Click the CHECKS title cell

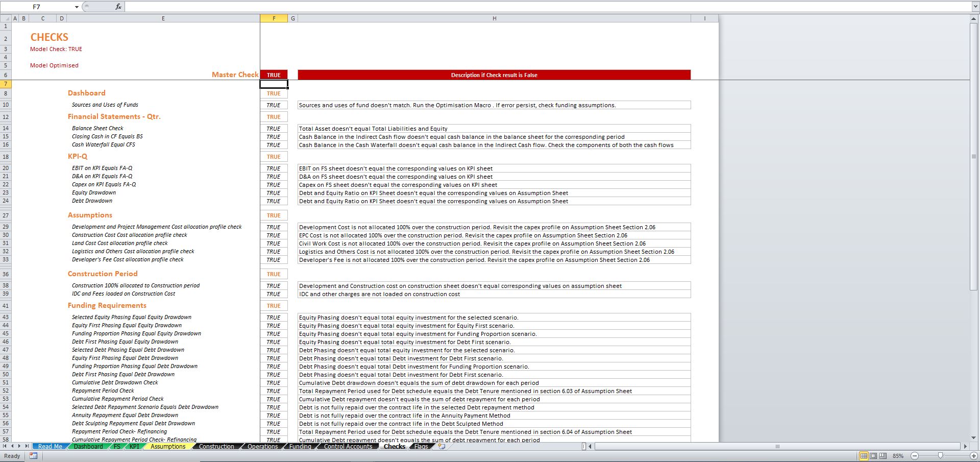(x=49, y=37)
